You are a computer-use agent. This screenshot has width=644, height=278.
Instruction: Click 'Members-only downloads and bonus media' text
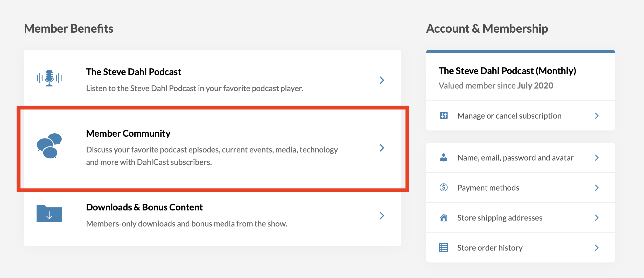(x=187, y=224)
